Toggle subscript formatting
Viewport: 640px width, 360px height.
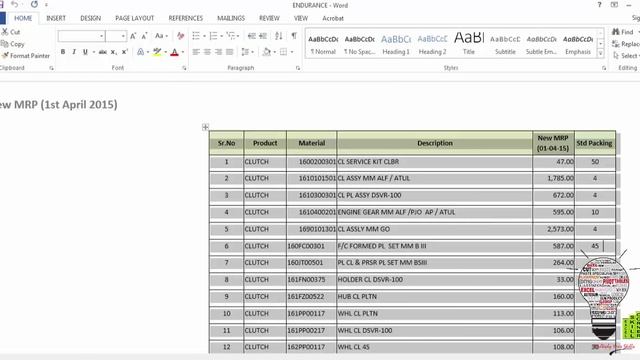pos(114,52)
